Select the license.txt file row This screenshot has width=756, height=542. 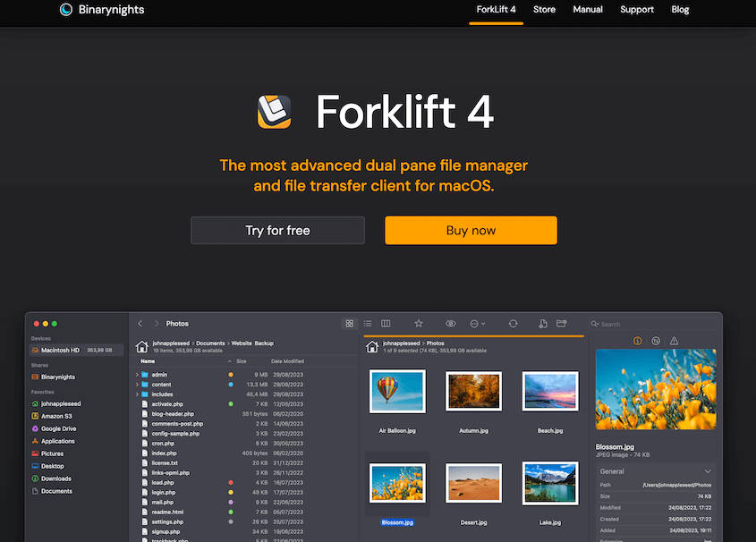click(x=222, y=463)
